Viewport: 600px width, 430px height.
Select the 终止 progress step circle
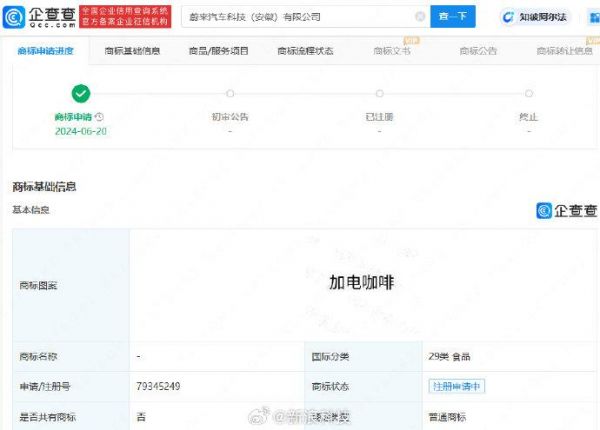[528, 93]
